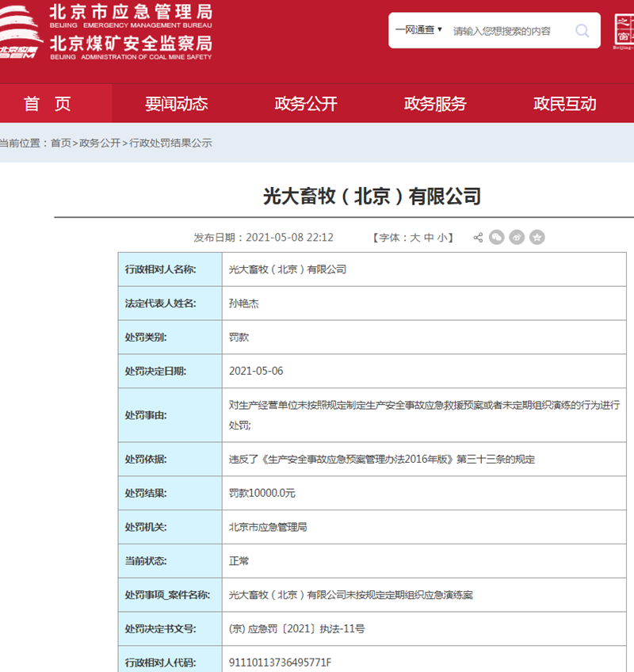Screen dimensions: 634x672
Task: Open the 要闻动态 navigation tab
Action: click(x=177, y=104)
